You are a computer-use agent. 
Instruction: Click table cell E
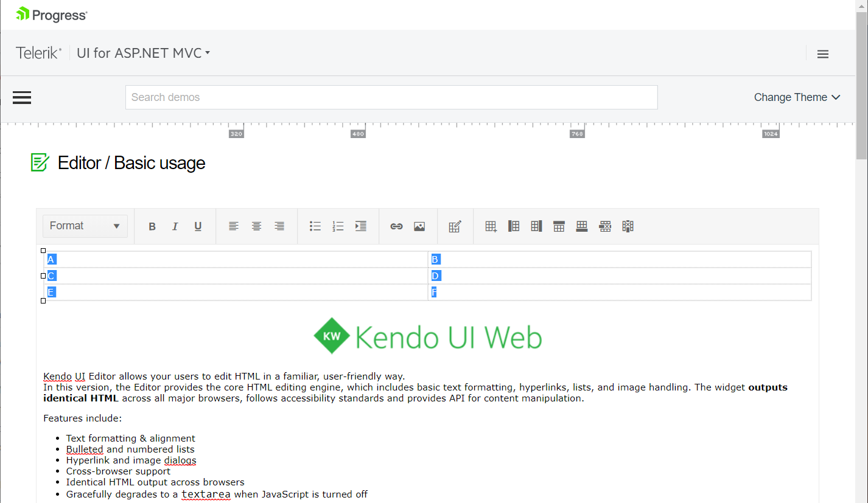pos(236,293)
